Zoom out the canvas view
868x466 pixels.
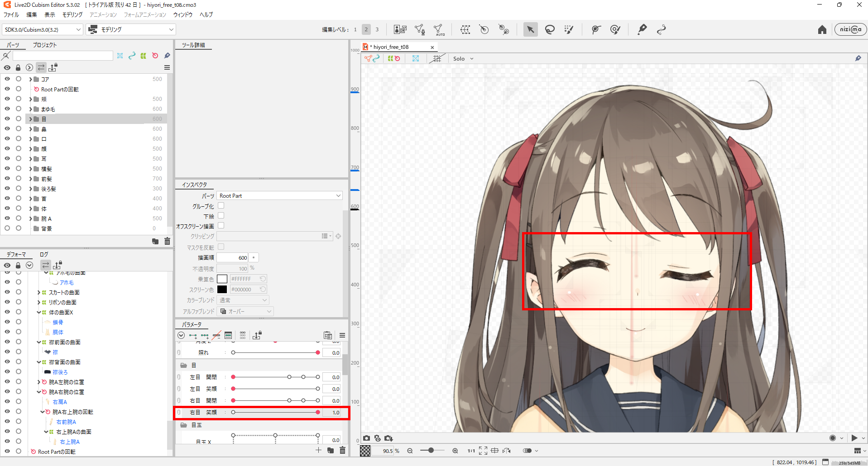tap(410, 451)
